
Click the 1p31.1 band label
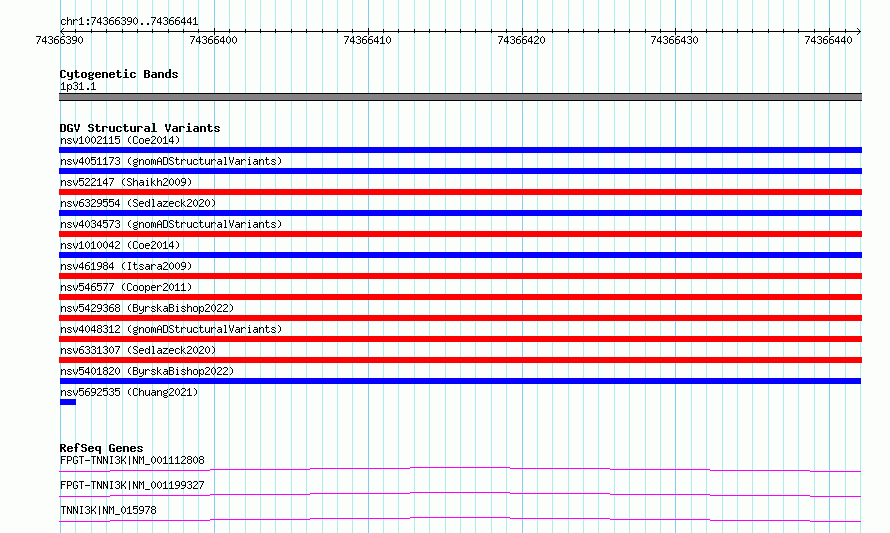point(78,87)
